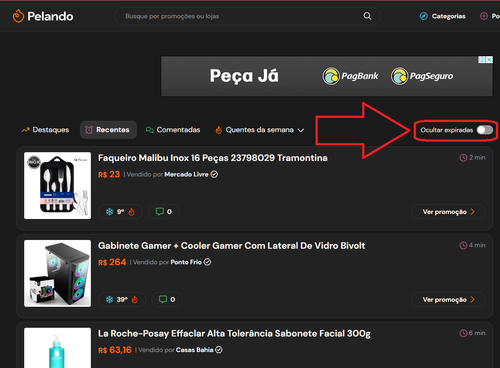Close the PagBank ad banner
Image resolution: width=500 pixels, height=368 pixels.
coord(489,60)
